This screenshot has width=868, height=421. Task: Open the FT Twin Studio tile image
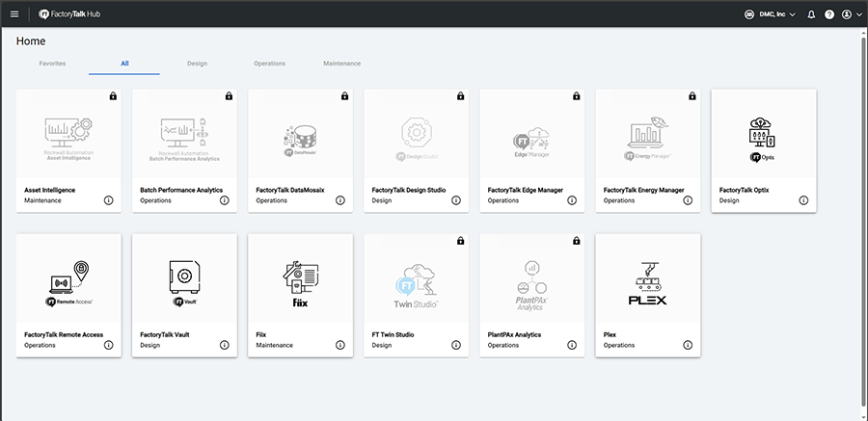pos(417,277)
